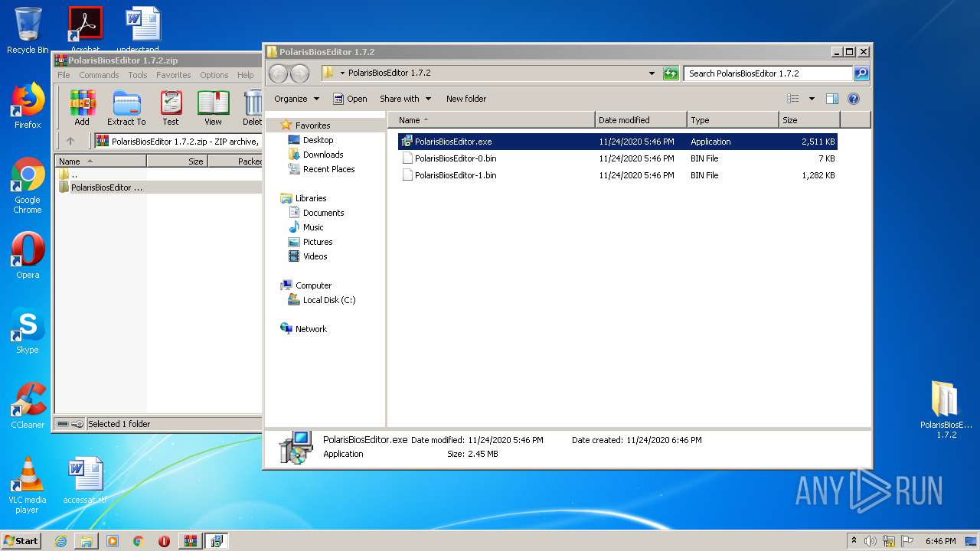980x551 pixels.
Task: Select PolarisBiosEditor 1.7.2 folder on desktop
Action: coord(946,409)
